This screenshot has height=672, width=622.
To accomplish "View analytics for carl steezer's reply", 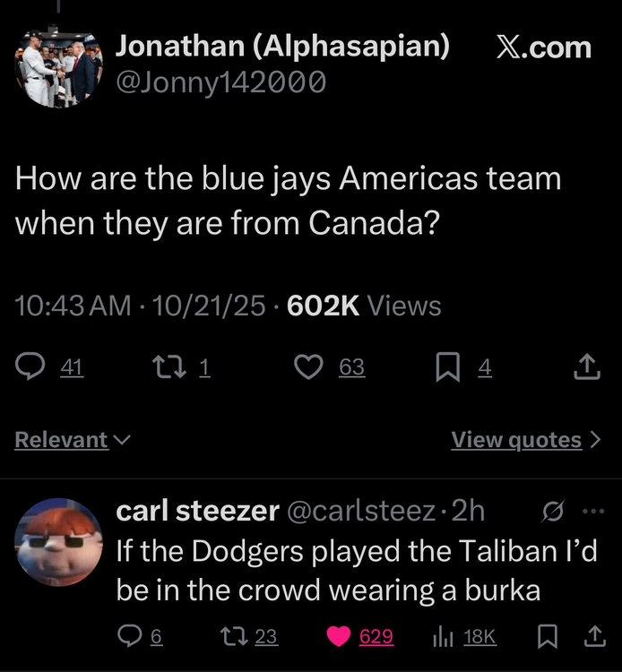I will [x=441, y=636].
